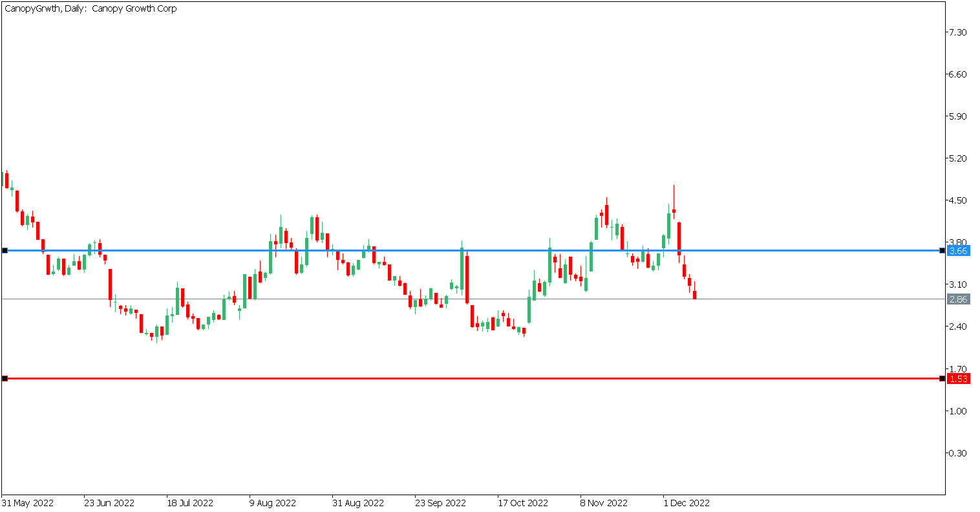Click the blue price label 3.66

[958, 251]
